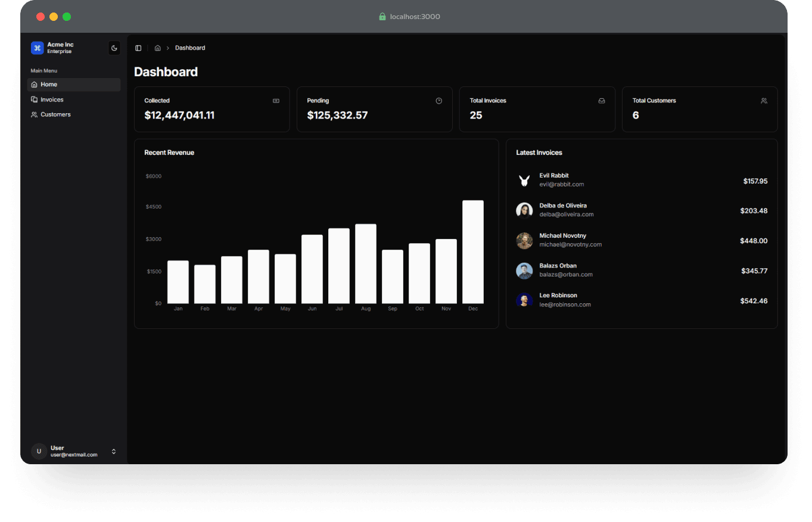
Task: Select the $125,332.57 pending amount
Action: pyautogui.click(x=337, y=116)
